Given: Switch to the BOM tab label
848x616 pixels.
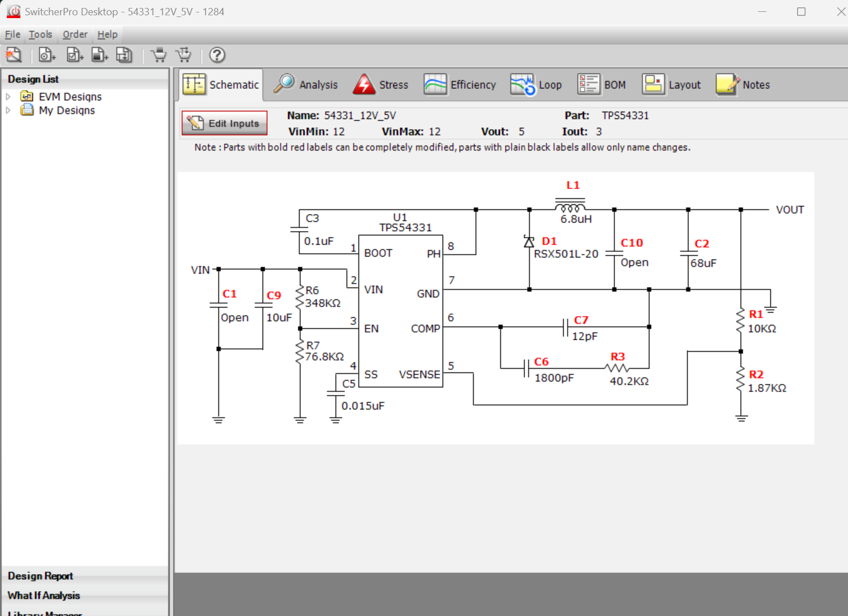Looking at the screenshot, I should [x=615, y=85].
